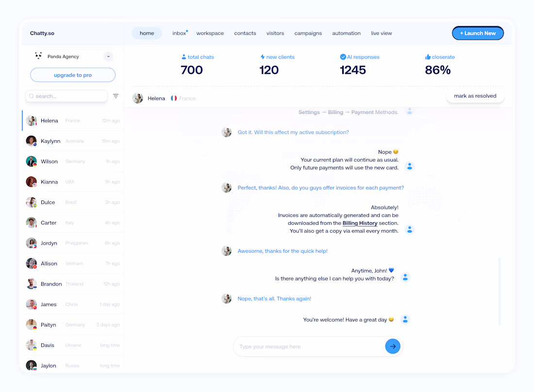Click the total chats person icon
534x392 pixels.
[184, 57]
